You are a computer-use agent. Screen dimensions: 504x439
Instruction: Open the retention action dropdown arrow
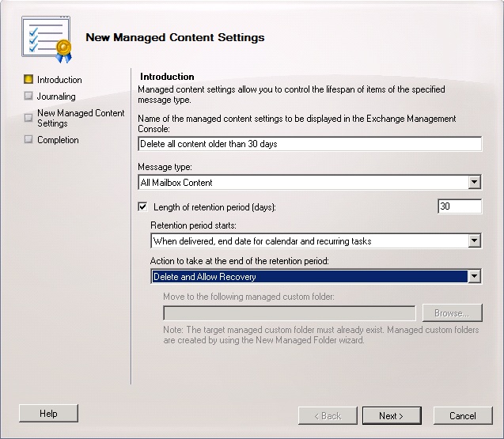[475, 276]
